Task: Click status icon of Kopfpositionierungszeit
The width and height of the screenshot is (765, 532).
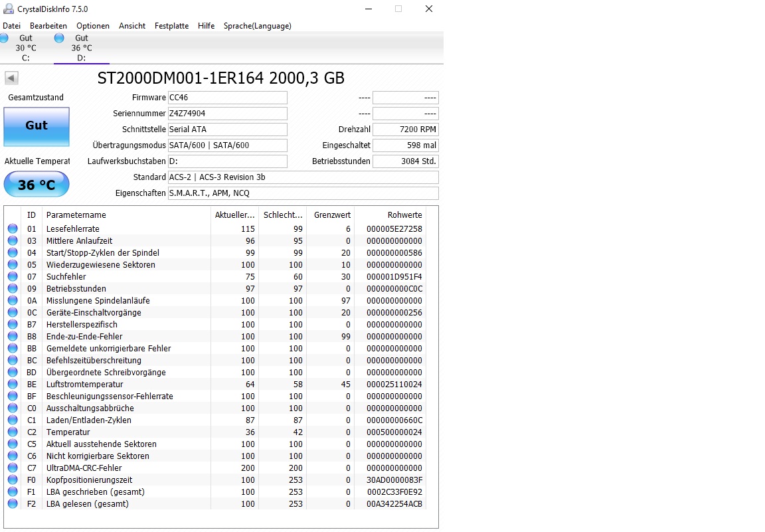Action: coord(13,480)
